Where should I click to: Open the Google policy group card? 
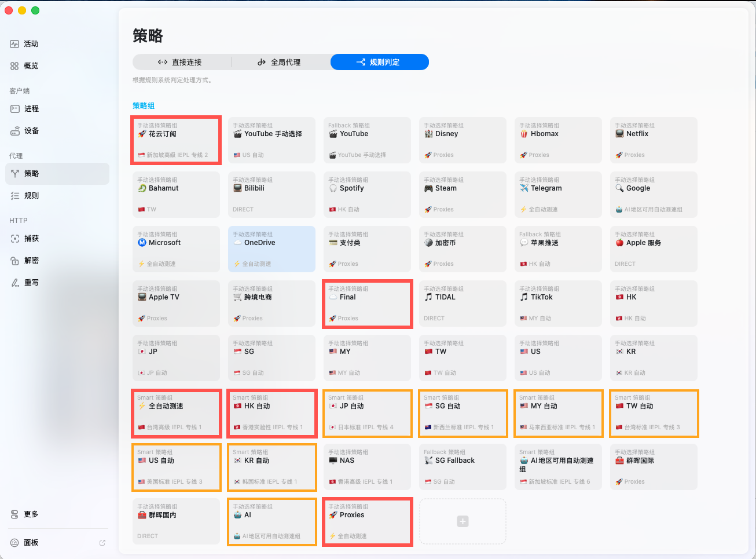(x=654, y=195)
